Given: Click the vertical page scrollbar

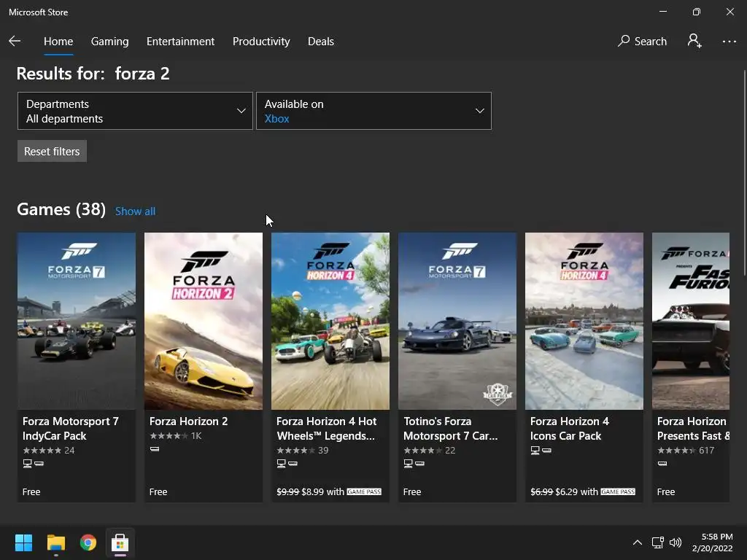Looking at the screenshot, I should click(x=745, y=173).
